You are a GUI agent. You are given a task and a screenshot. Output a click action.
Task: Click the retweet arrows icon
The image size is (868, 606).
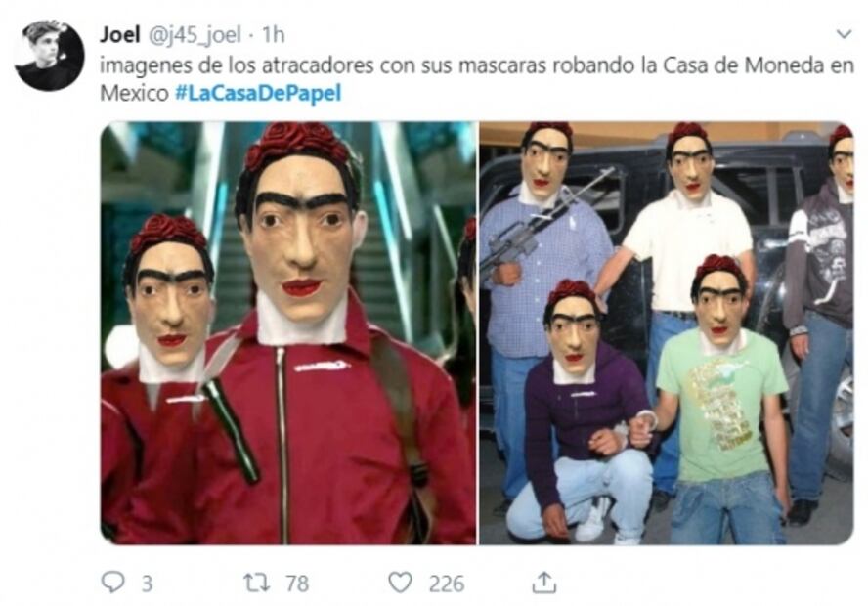(x=257, y=583)
